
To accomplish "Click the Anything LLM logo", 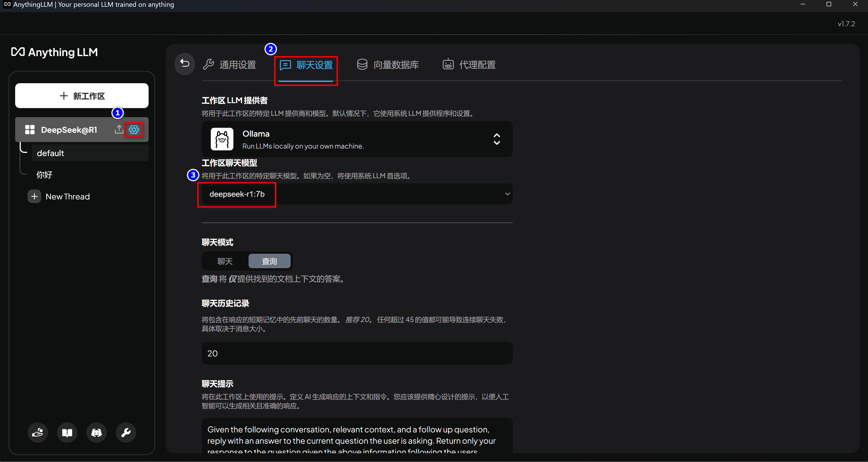I will pos(55,52).
